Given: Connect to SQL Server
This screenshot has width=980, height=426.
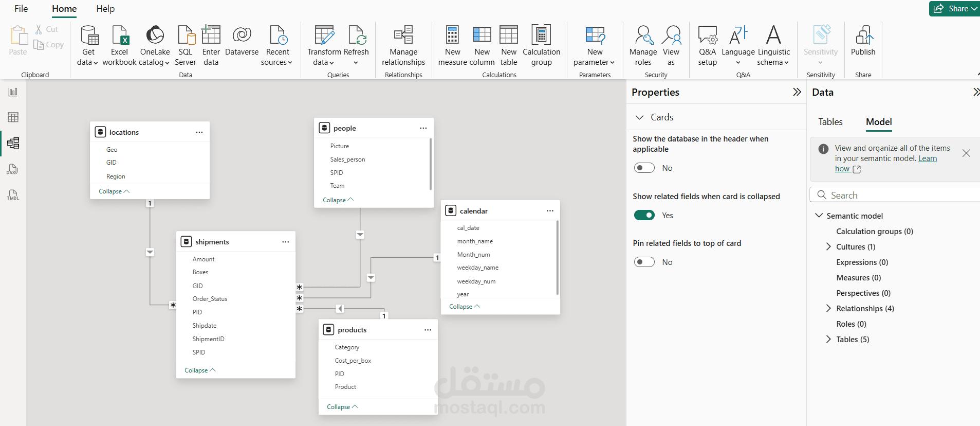Looking at the screenshot, I should click(186, 46).
